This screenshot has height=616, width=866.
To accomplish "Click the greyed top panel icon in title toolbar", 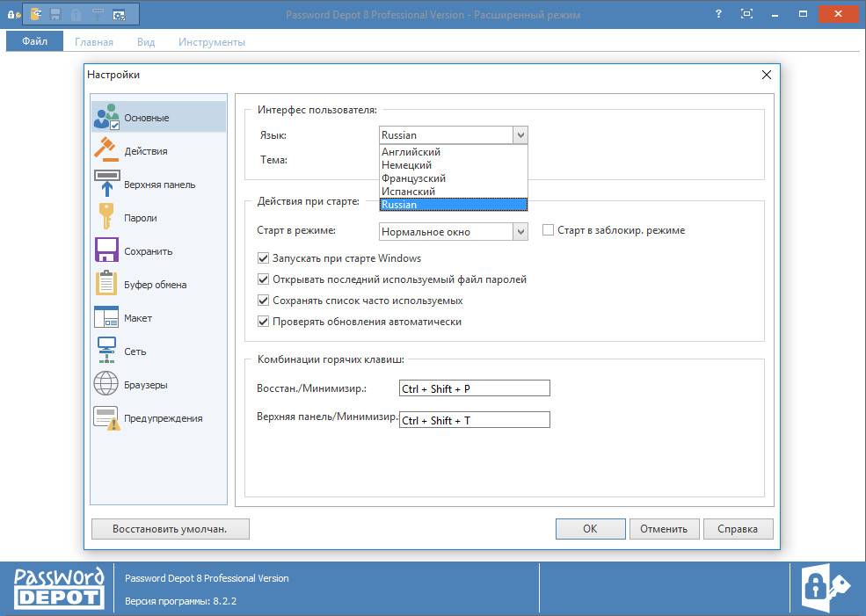I will coord(98,14).
